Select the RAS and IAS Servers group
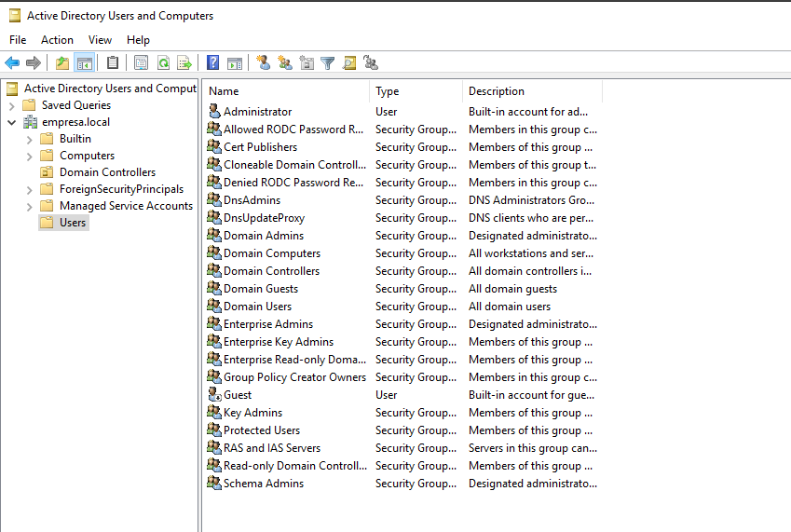 [272, 448]
